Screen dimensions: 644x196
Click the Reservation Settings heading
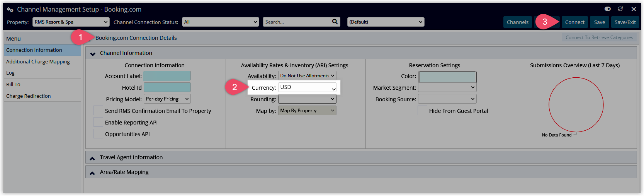tap(435, 65)
